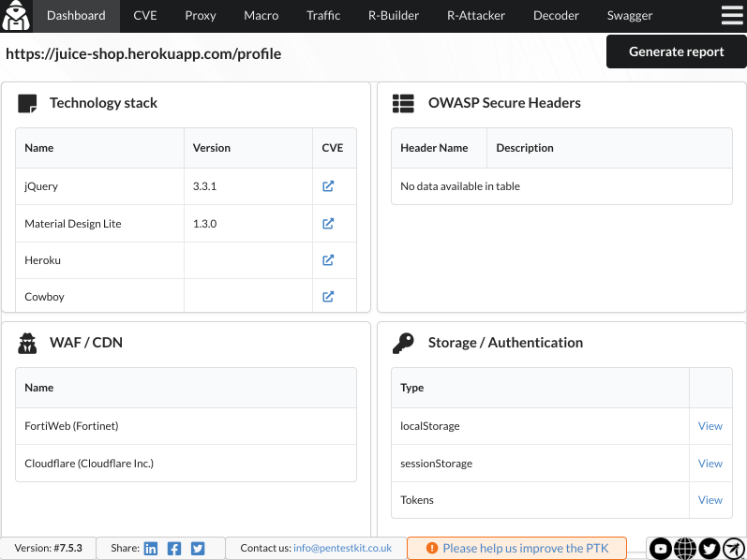
Task: Click the Technology stack note icon
Action: coord(27,103)
